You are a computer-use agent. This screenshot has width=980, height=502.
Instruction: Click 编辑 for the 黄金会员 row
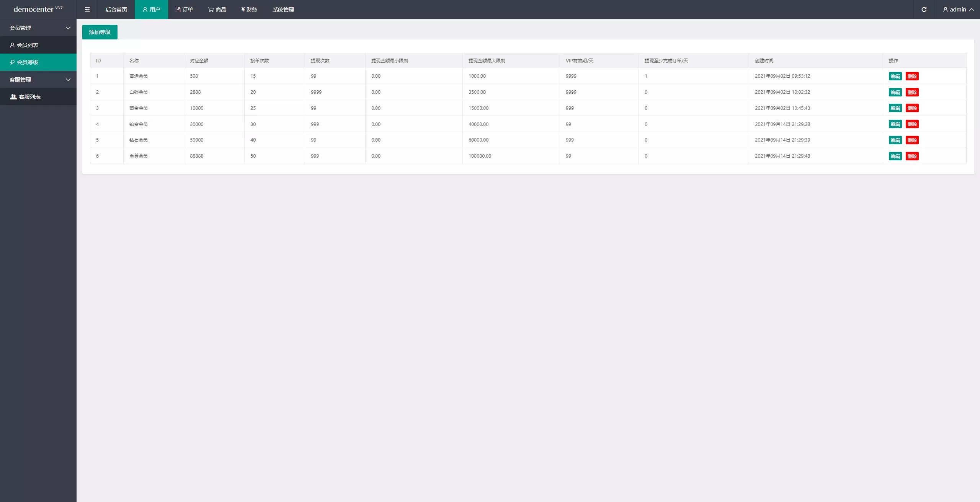click(895, 108)
